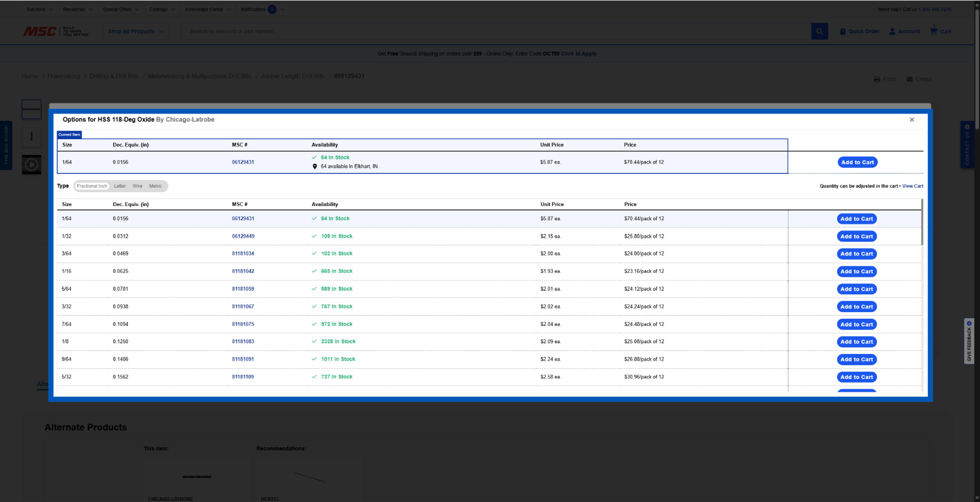Image resolution: width=980 pixels, height=502 pixels.
Task: Click the Click to Apply promo link
Action: [579, 53]
